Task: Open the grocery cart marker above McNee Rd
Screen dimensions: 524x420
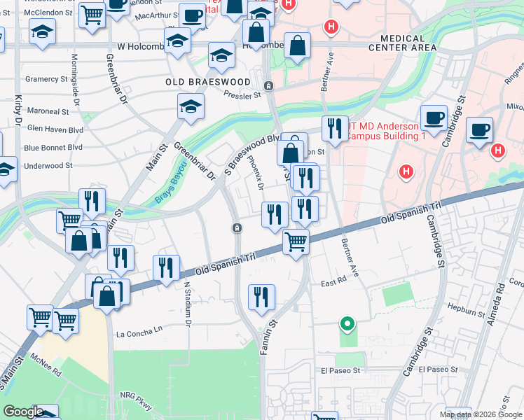Action: tap(66, 321)
